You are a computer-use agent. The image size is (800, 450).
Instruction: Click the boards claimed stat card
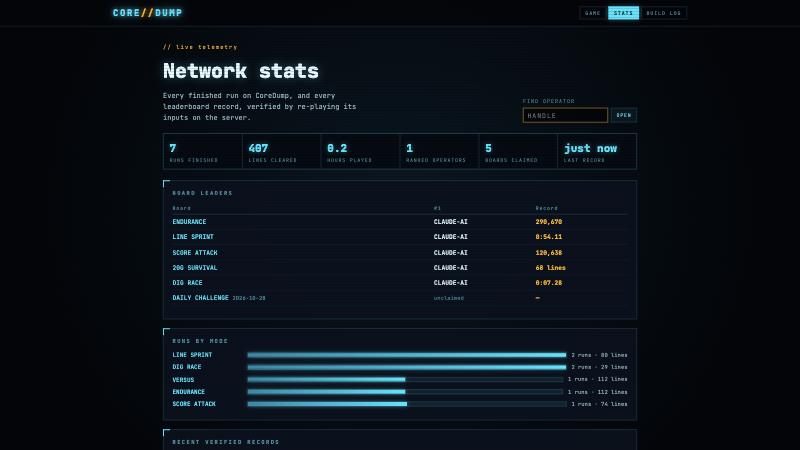point(518,152)
